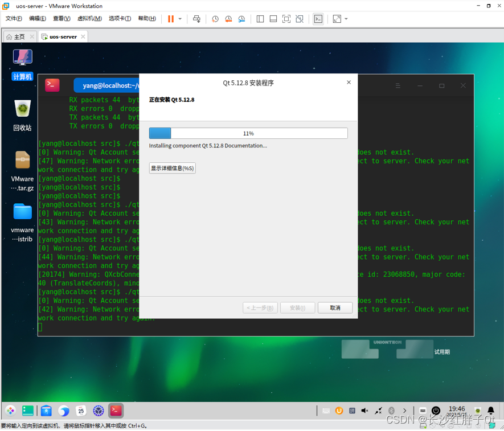
Task: Open the 回收站 recycle bin icon
Action: [22, 116]
